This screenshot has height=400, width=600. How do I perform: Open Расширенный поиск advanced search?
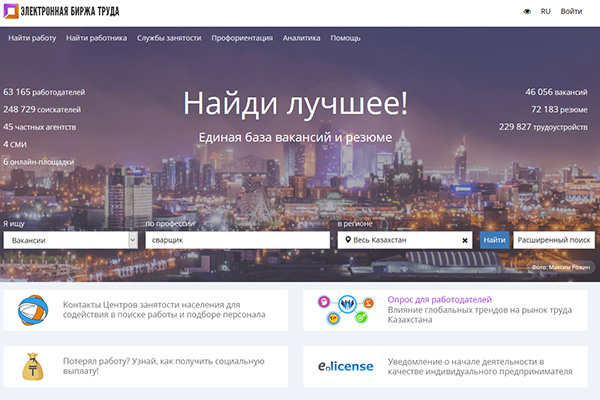(554, 240)
